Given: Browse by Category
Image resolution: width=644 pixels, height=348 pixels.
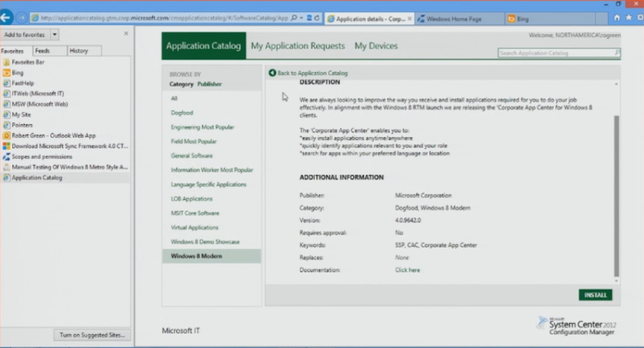Looking at the screenshot, I should [181, 84].
